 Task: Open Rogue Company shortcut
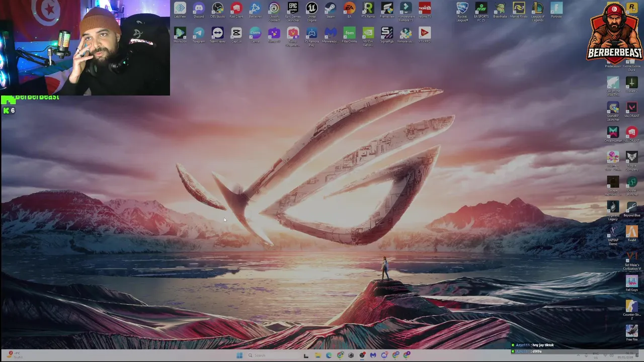(631, 161)
